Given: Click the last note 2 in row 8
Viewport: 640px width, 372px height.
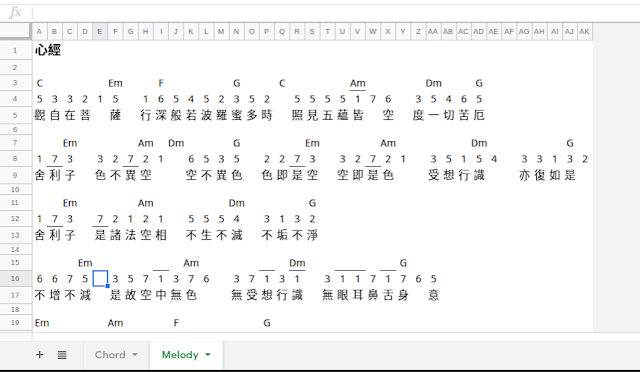Looking at the screenshot, I should click(x=585, y=159).
